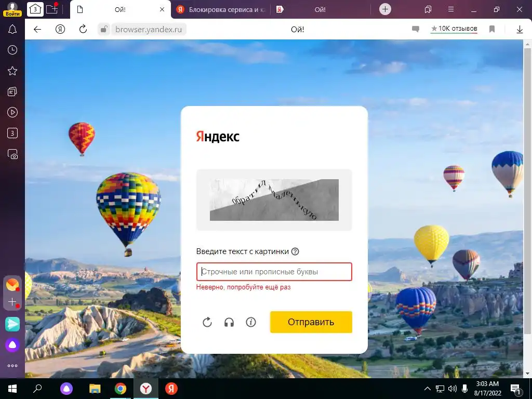Click the Войти profile avatar
Viewport: 532px width, 399px height.
coord(12,9)
